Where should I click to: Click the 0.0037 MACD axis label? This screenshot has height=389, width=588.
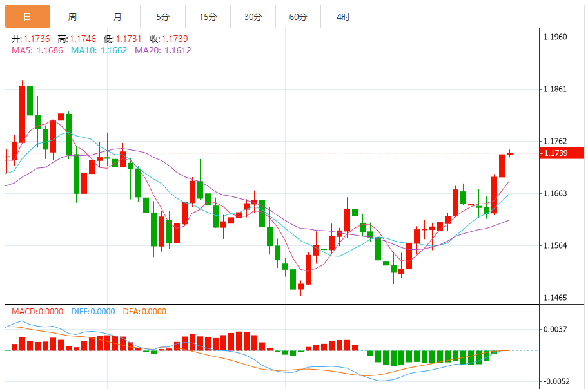coord(555,329)
